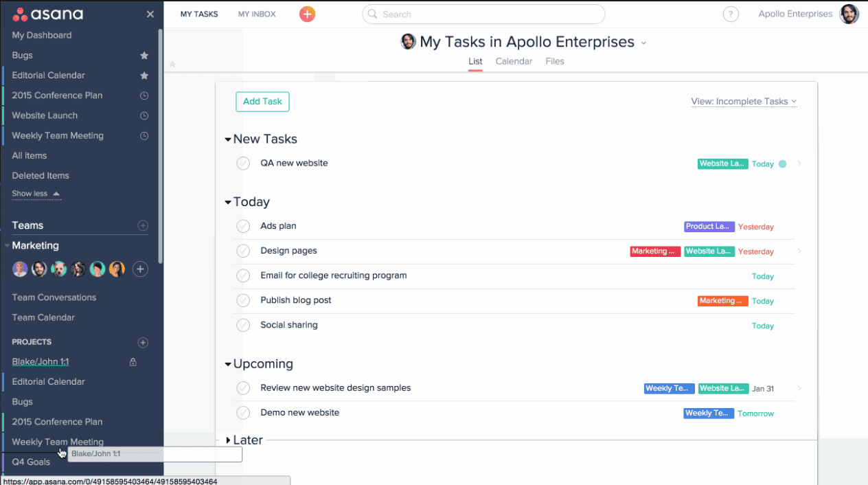Click red Marketing tag on Design pages
868x485 pixels.
[655, 251]
